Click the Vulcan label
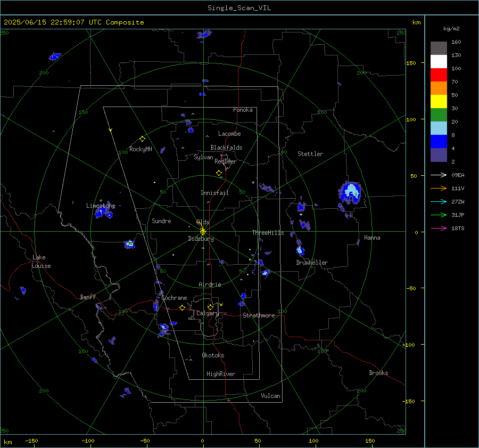This screenshot has width=479, height=448. [270, 396]
